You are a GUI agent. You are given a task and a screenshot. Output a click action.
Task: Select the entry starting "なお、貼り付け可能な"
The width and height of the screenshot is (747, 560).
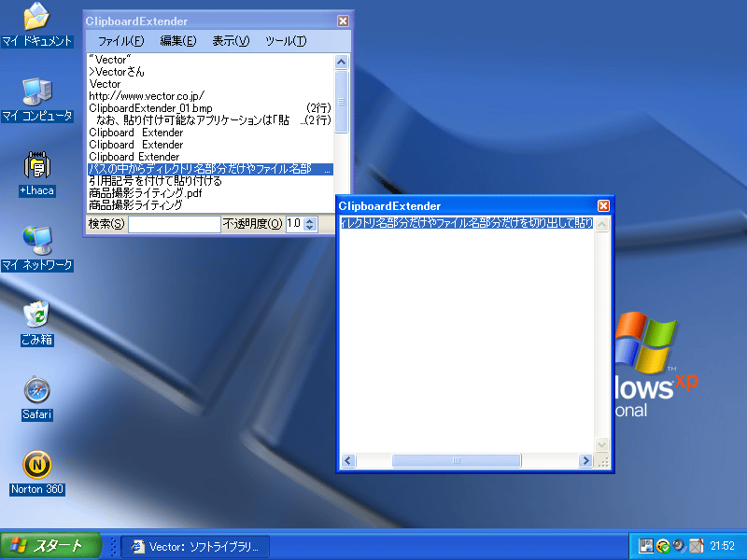click(210, 120)
